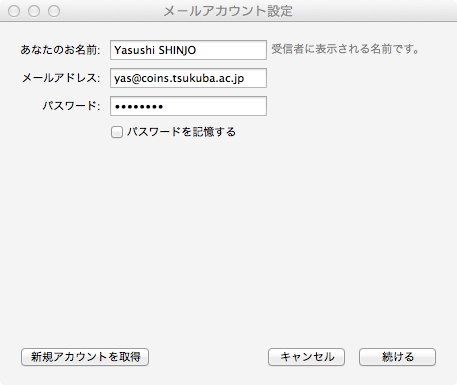
Task: Click the メールアドレス label
Action: [x=61, y=78]
